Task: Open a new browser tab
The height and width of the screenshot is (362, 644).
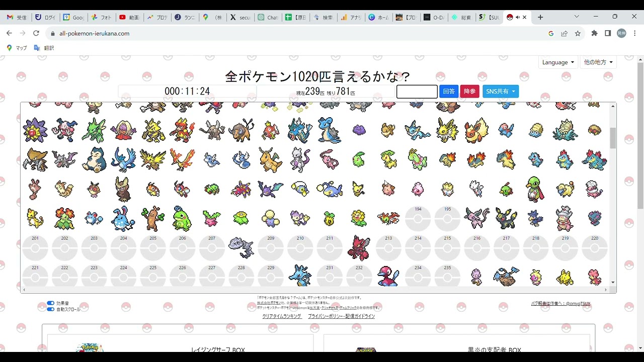Action: point(540,17)
